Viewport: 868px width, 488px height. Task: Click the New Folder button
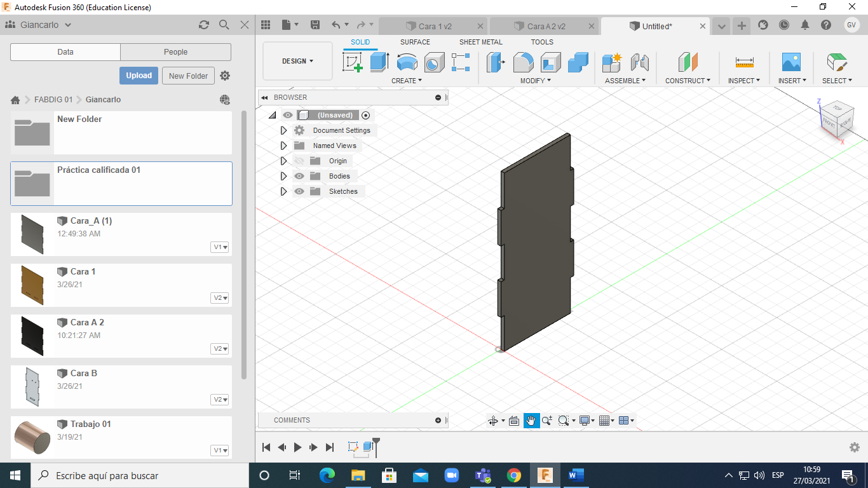coord(188,76)
